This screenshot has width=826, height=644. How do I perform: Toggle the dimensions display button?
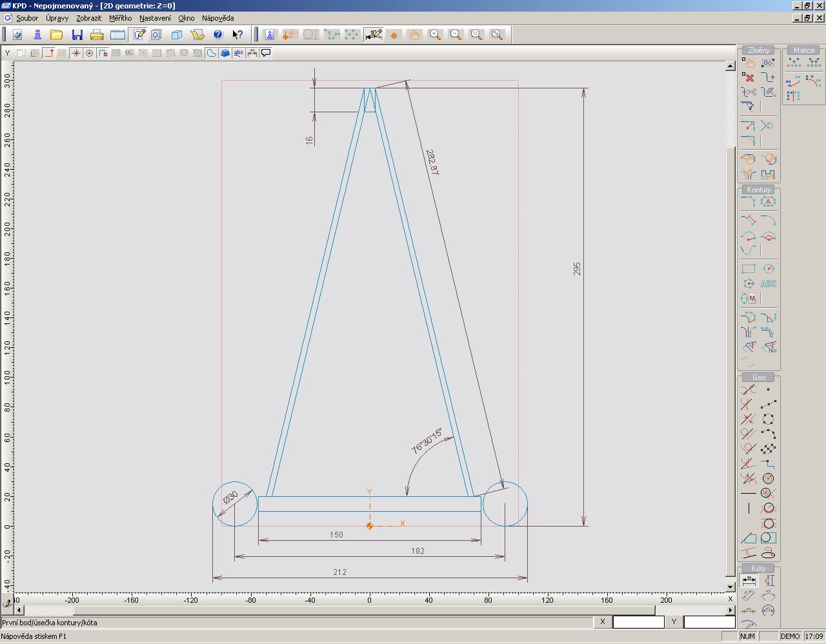coord(252,53)
